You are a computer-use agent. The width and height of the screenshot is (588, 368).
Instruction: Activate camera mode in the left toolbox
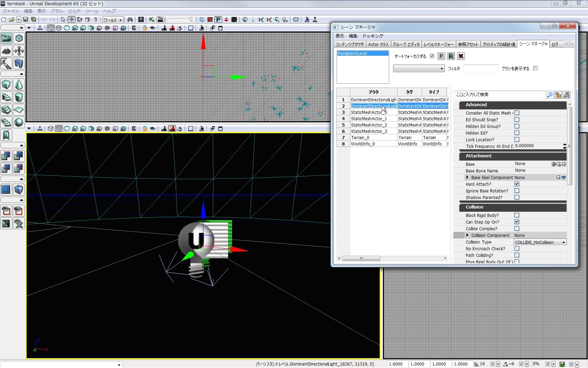pyautogui.click(x=6, y=38)
